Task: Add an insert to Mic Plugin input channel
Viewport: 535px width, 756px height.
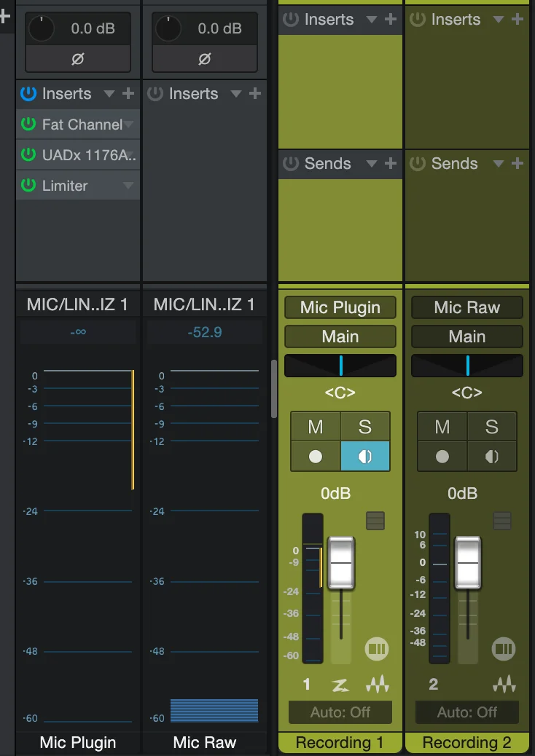Action: tap(128, 93)
